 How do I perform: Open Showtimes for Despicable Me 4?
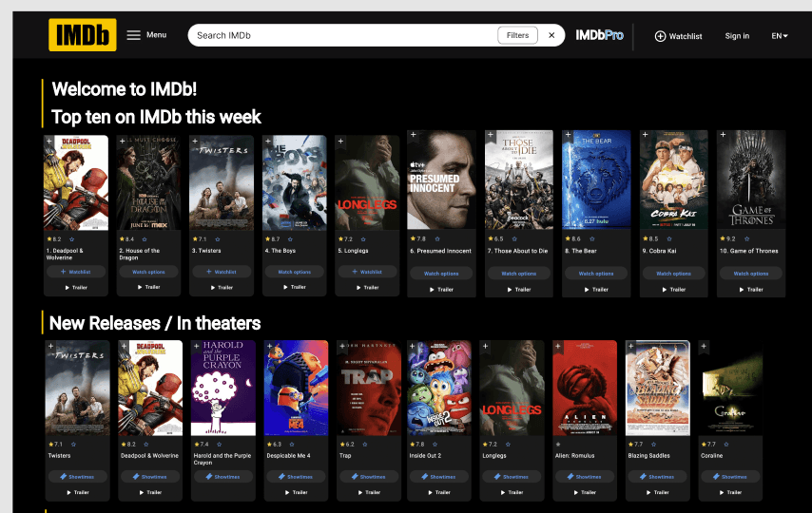coord(297,476)
